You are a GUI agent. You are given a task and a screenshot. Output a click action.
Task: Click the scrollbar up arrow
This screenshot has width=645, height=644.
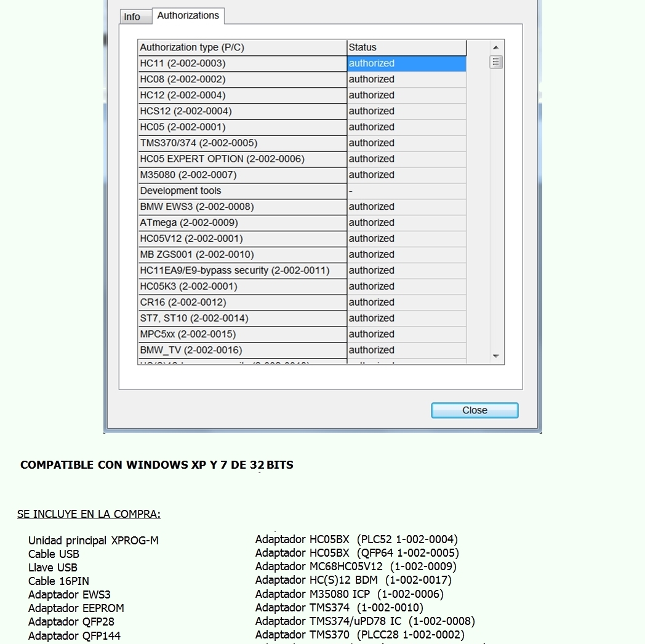point(496,47)
